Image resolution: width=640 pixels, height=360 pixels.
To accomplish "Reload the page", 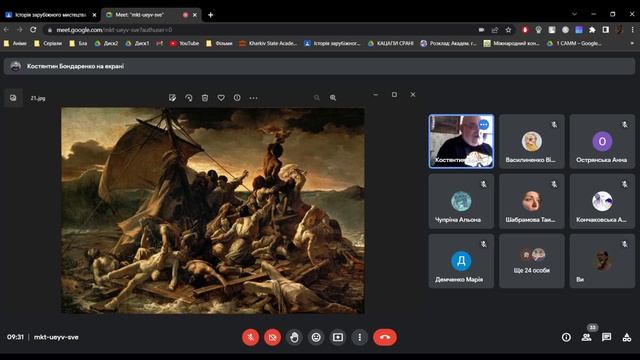I will (33, 30).
